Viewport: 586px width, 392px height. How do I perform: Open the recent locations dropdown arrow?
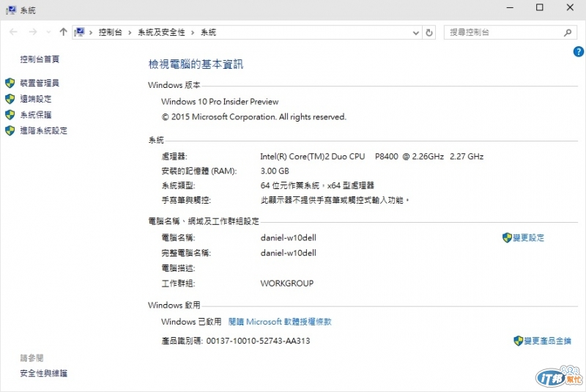coord(48,32)
